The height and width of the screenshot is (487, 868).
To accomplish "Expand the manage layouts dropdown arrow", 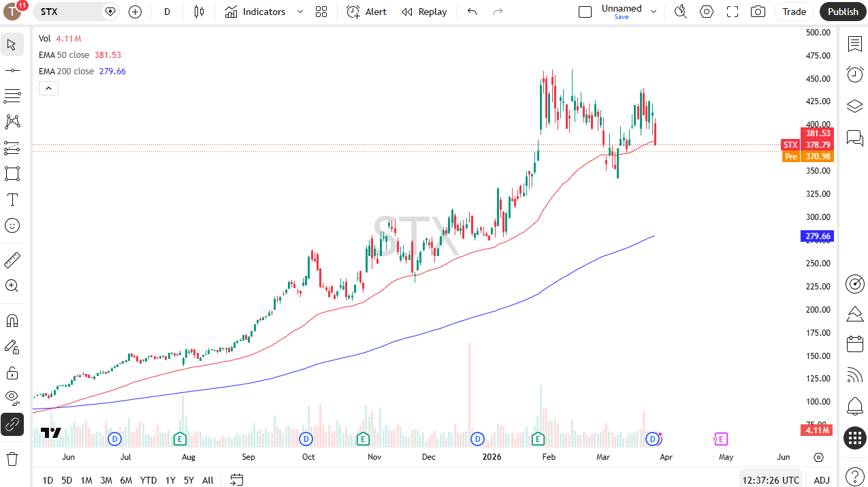I will coord(654,12).
